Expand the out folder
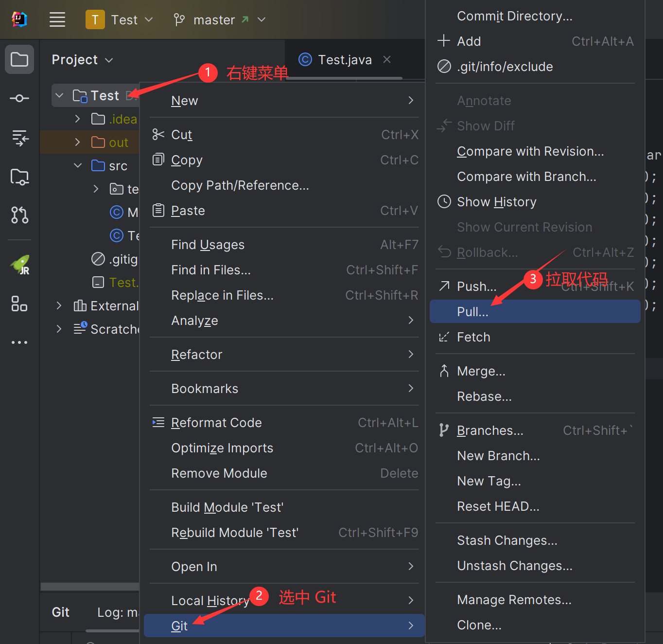 coord(77,142)
